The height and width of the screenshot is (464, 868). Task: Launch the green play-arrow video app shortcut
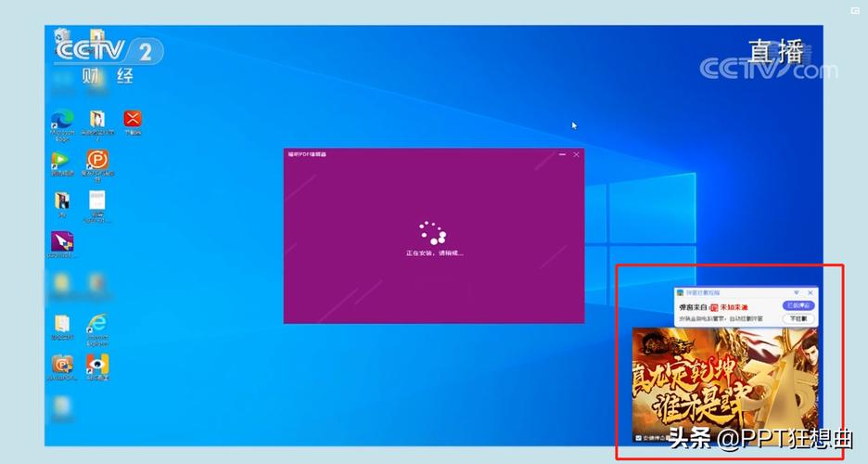click(x=61, y=163)
